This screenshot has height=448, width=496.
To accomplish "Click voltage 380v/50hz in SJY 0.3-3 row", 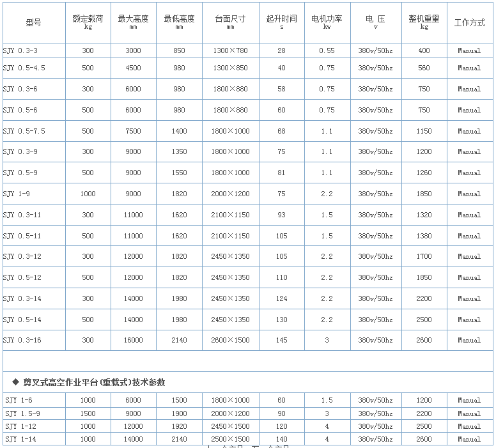I will (375, 50).
